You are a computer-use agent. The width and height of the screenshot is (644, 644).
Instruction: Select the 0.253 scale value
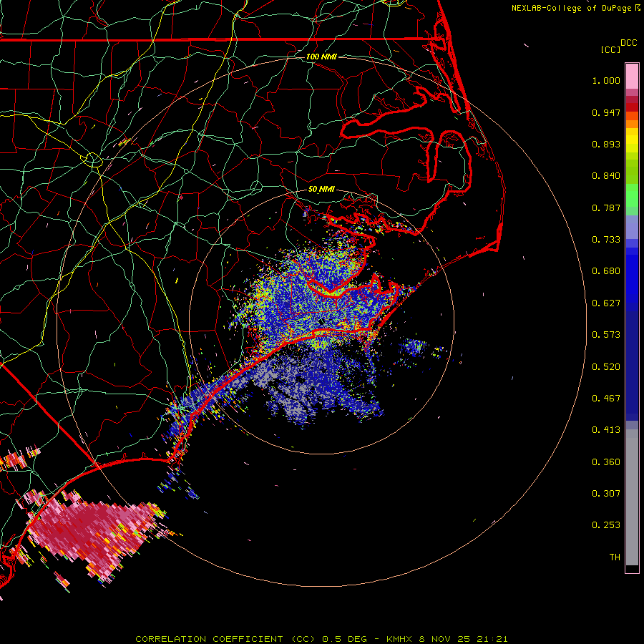tap(606, 525)
